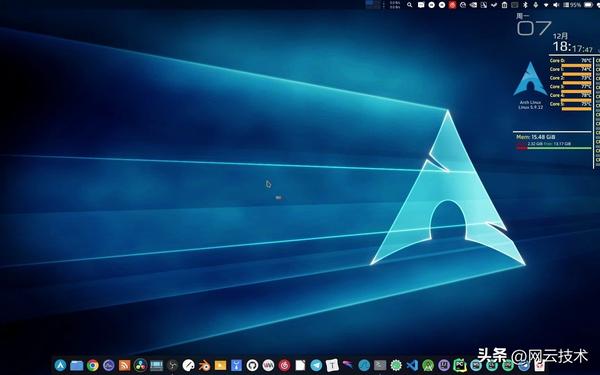The image size is (600, 375).
Task: Launch Google Chrome from the dock
Action: (x=93, y=365)
